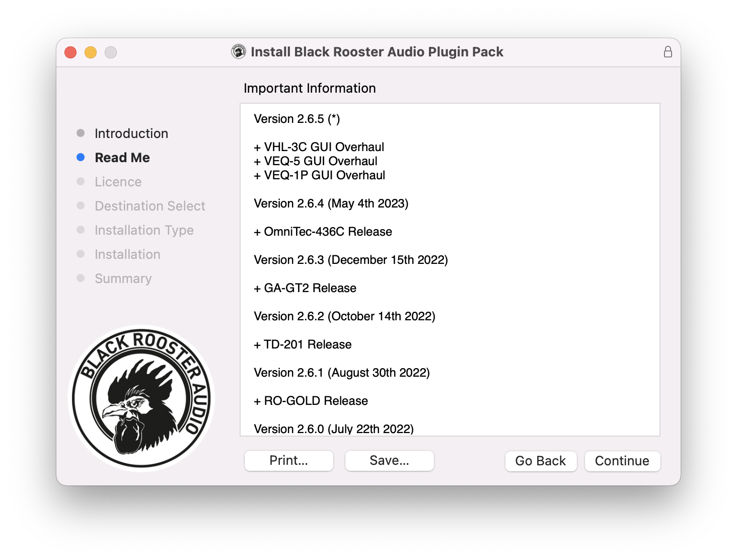Select the Introduction step in the sidebar

[x=122, y=133]
